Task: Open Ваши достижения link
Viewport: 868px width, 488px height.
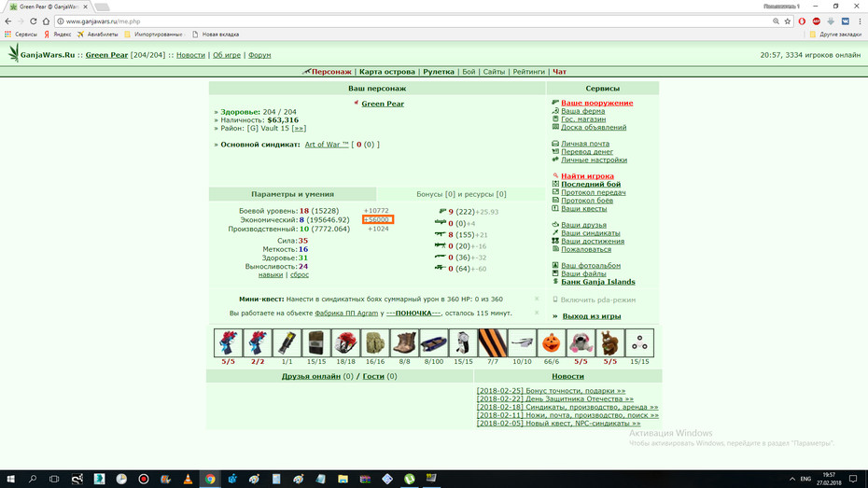Action: click(593, 242)
